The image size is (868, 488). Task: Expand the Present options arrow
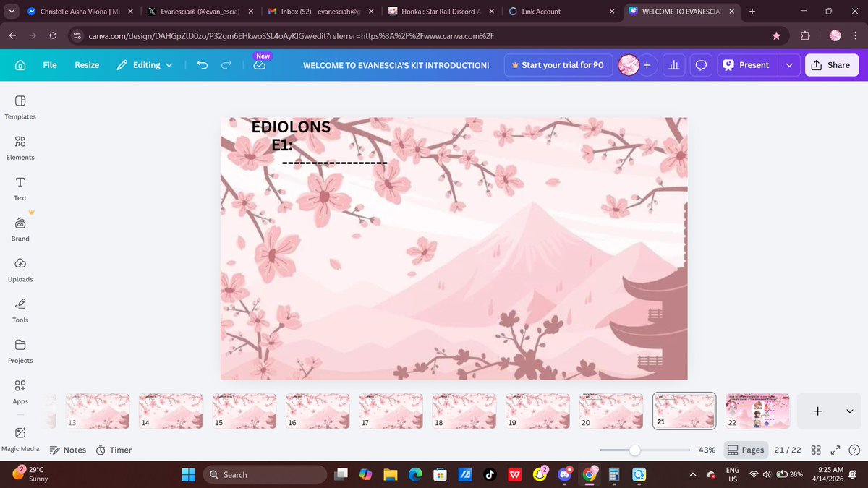[789, 65]
